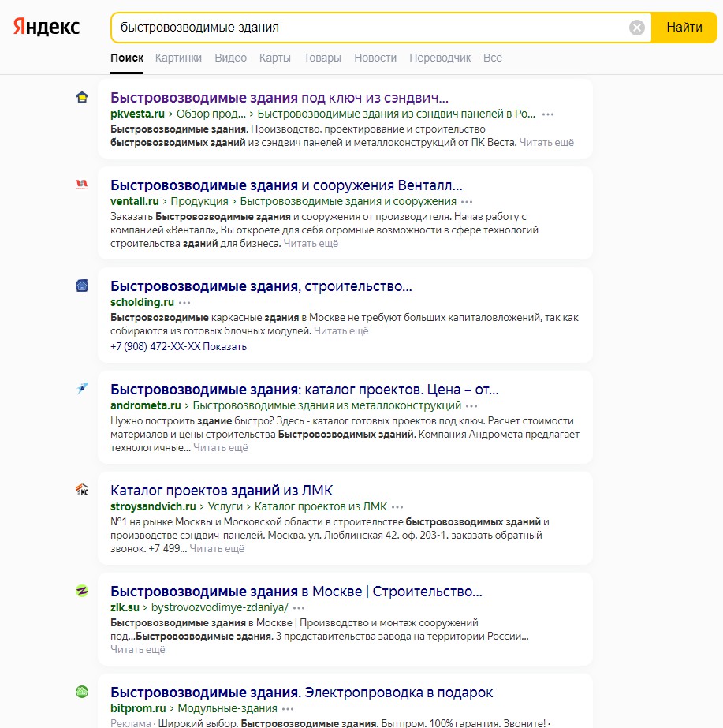
Task: Click the andrometa.ru domain link
Action: (x=146, y=405)
